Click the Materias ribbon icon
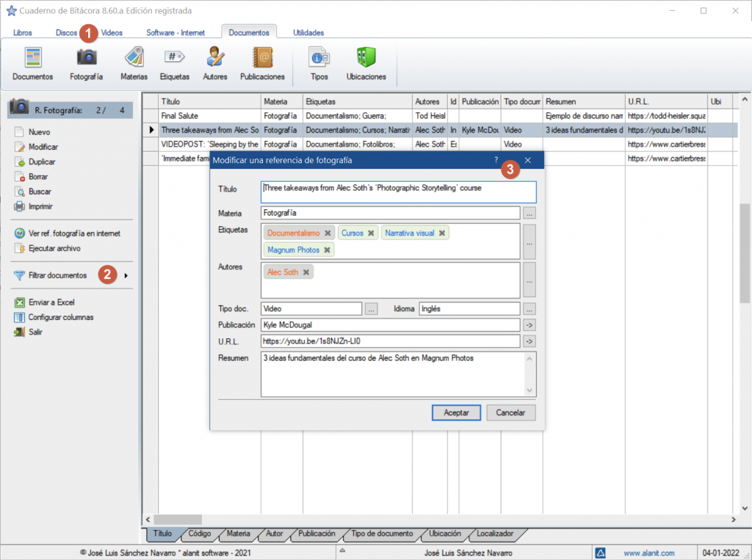752x560 pixels. pos(134,59)
